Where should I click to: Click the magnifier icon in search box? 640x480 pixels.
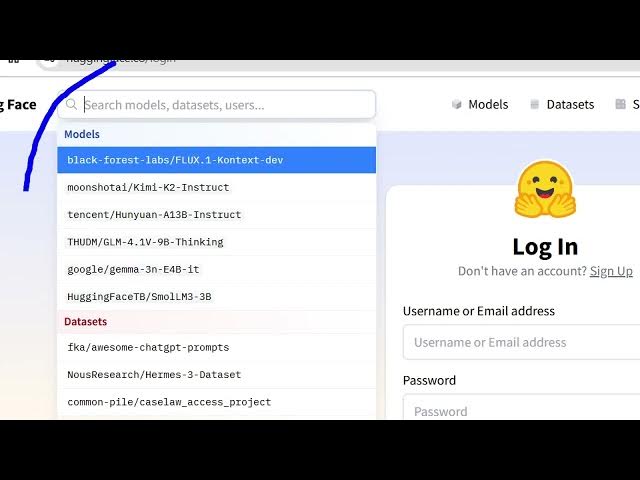71,104
